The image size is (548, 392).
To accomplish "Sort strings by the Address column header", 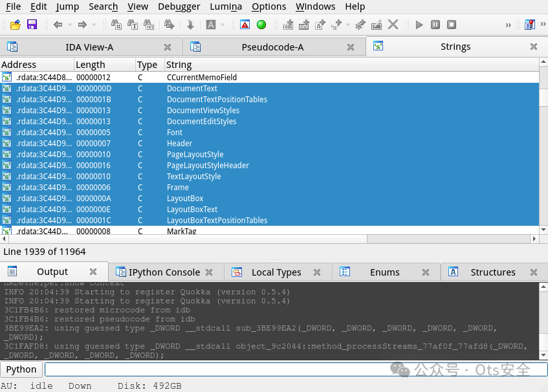I will coord(37,65).
